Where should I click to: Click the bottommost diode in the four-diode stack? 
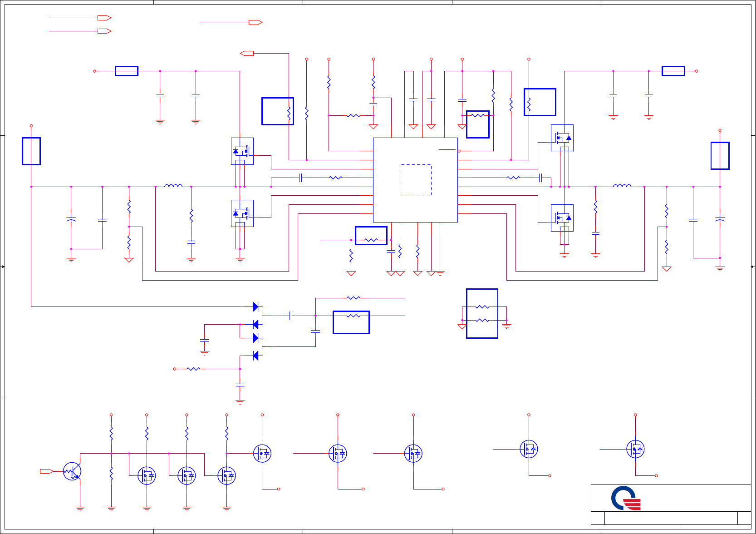(x=256, y=356)
